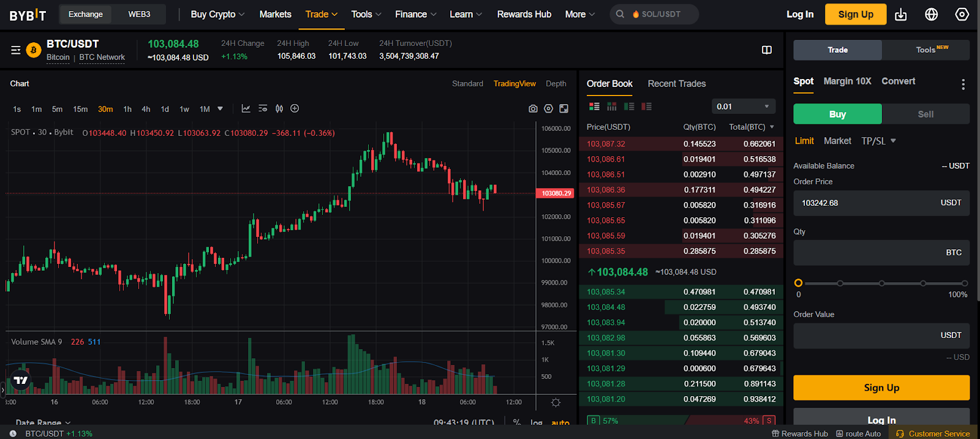Click the clock icon in bottom status bar
The height and width of the screenshot is (439, 980).
[13, 433]
